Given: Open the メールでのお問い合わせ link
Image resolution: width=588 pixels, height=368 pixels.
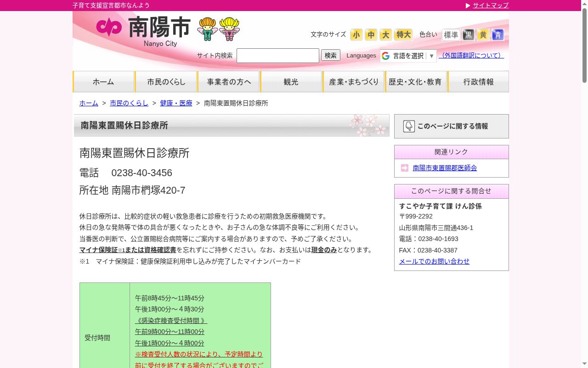Looking at the screenshot, I should (435, 261).
